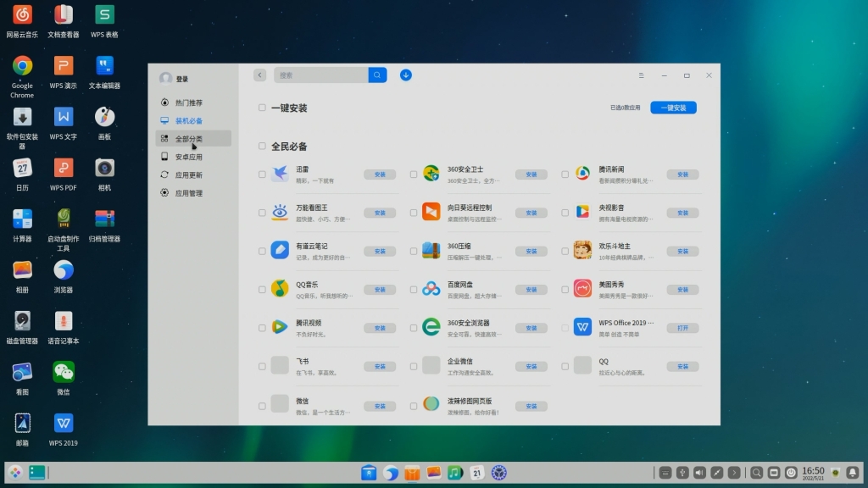This screenshot has height=488, width=868.
Task: Select the 百度网盘 checkbox
Action: (414, 290)
